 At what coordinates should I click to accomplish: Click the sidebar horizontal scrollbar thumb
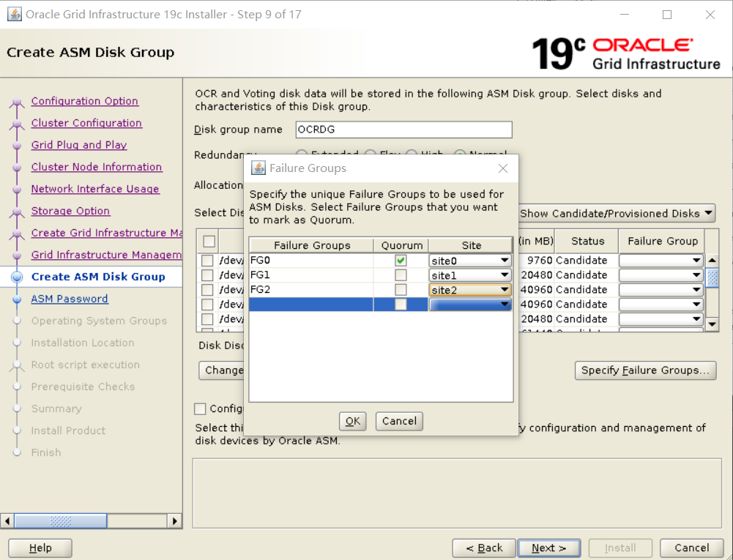[61, 520]
